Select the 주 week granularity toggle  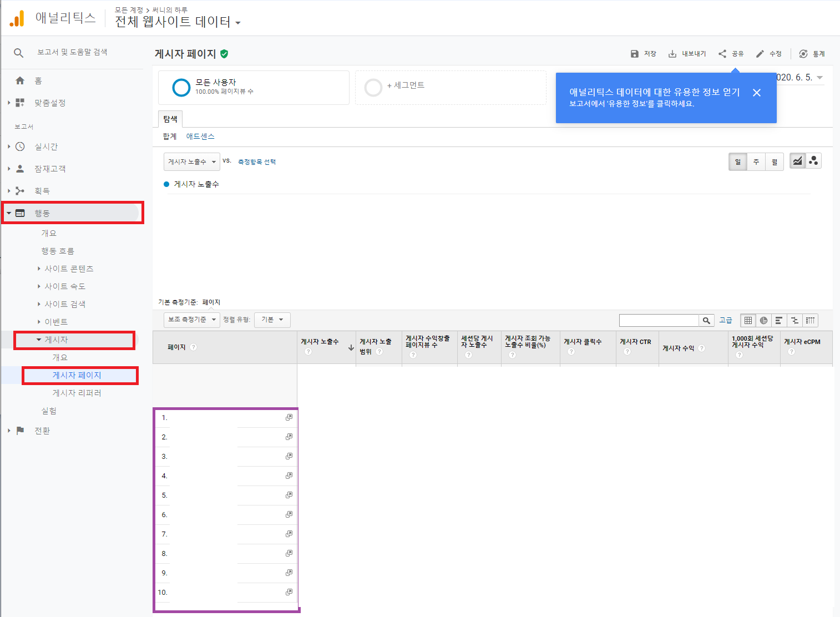(756, 162)
